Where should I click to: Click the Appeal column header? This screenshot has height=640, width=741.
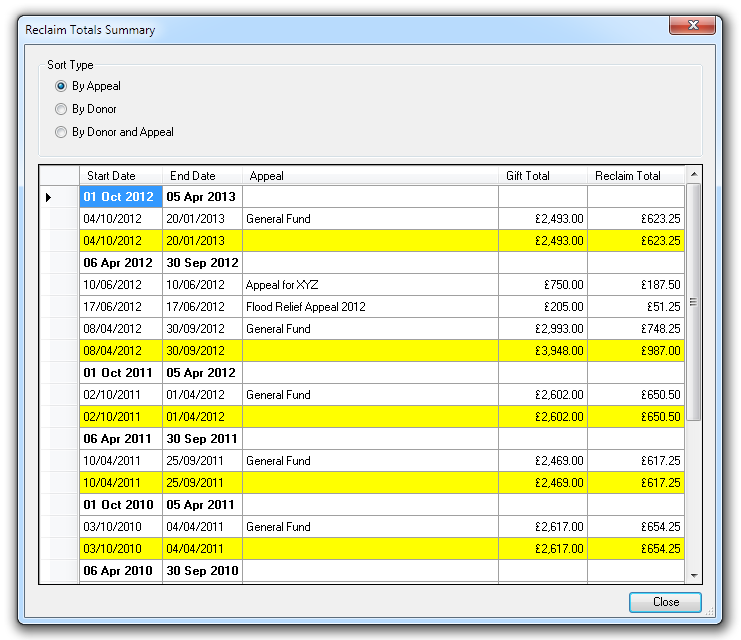tap(370, 175)
